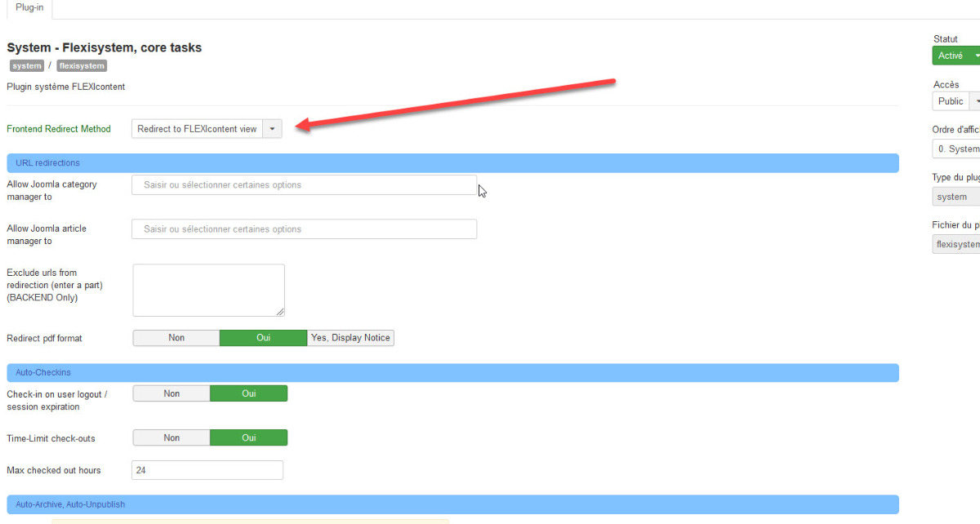Click the 'flexisystem' tag badge
980x524 pixels.
click(x=82, y=66)
